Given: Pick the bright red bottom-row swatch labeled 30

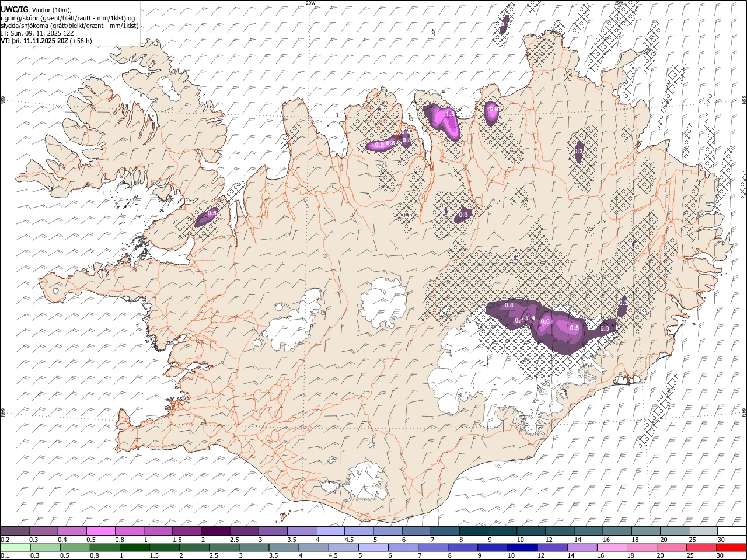Looking at the screenshot, I should 731,547.
